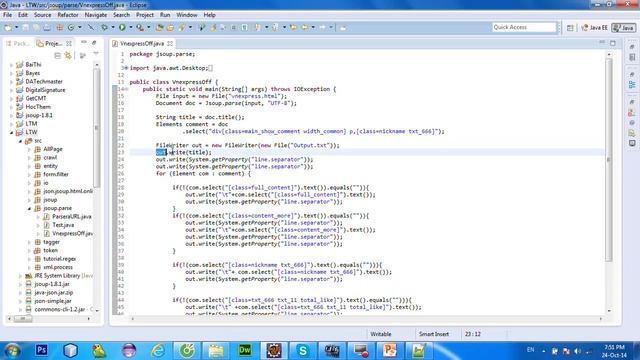
Task: Minimize the Project Explorer view
Action: pos(84,42)
